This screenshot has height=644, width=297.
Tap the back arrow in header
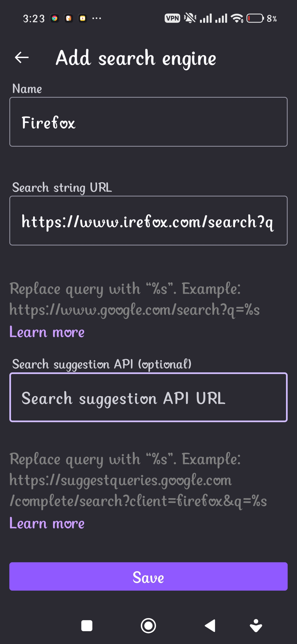(x=22, y=58)
